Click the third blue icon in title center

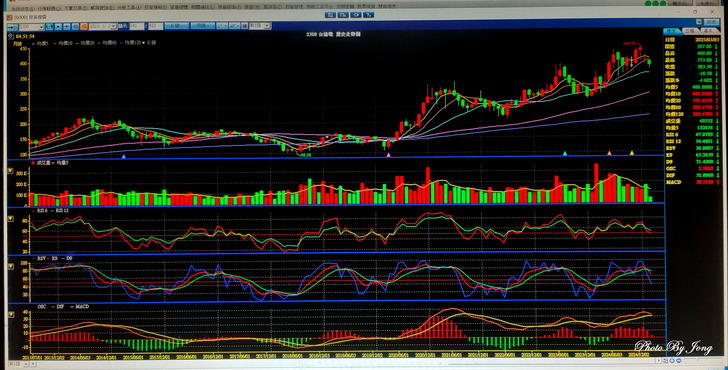tap(356, 15)
